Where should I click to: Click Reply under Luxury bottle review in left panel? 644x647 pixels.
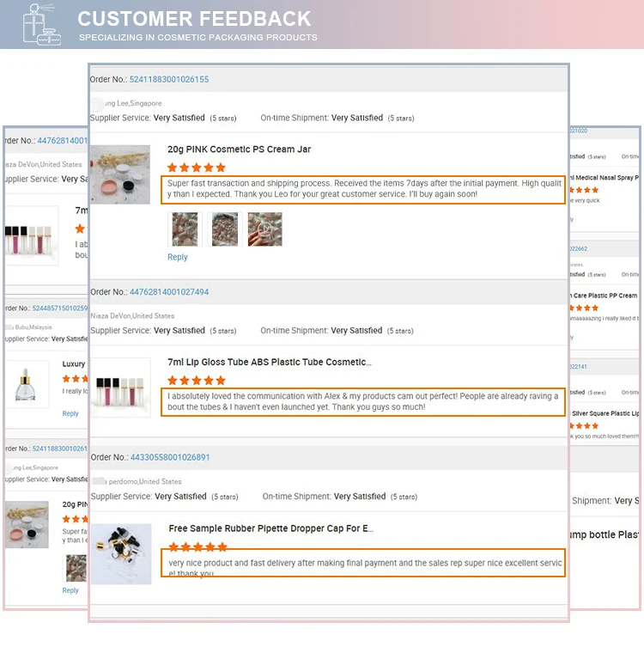point(70,413)
